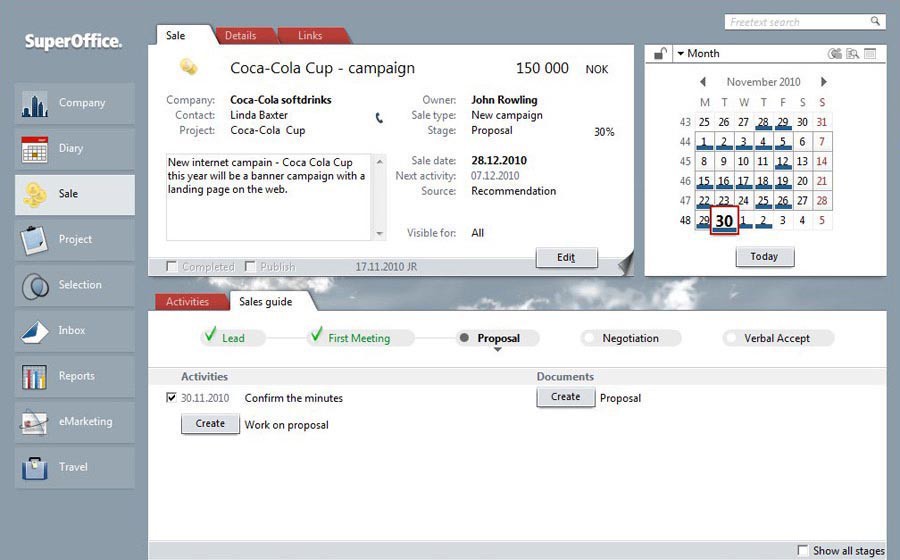
Task: Switch to the Details tab
Action: click(240, 36)
